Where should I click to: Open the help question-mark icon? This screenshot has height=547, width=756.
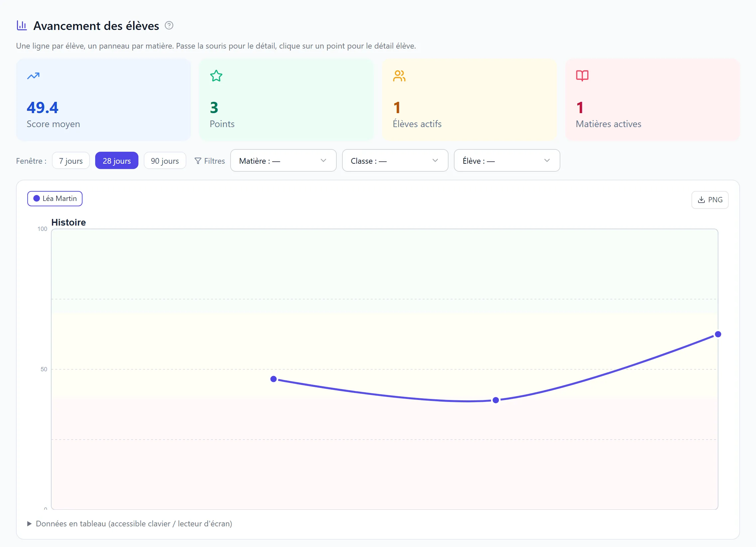pyautogui.click(x=169, y=25)
